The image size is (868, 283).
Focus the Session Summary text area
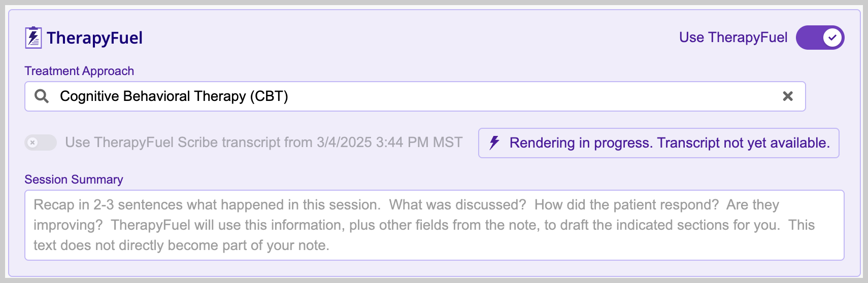[434, 225]
